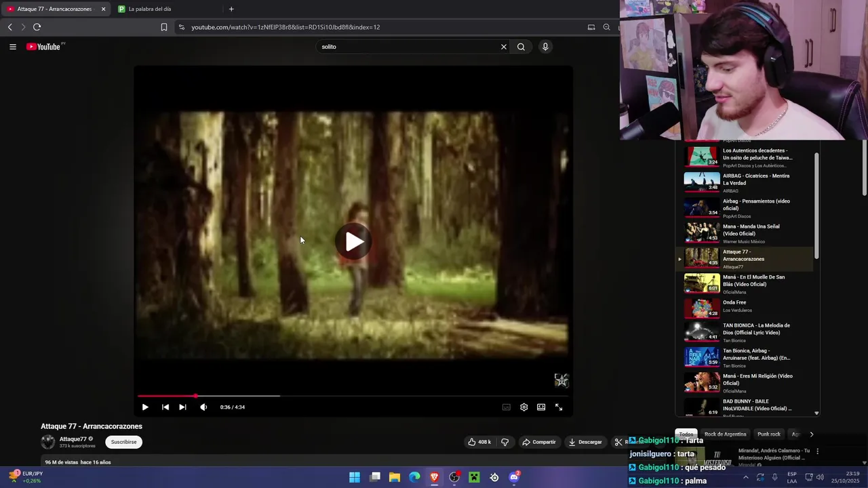
Task: Toggle subtitles on the video player
Action: pos(506,407)
